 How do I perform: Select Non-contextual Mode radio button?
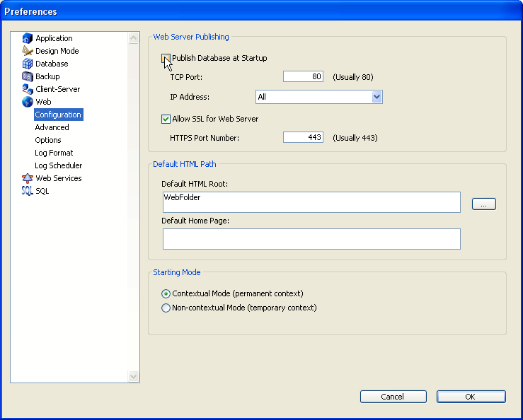166,308
